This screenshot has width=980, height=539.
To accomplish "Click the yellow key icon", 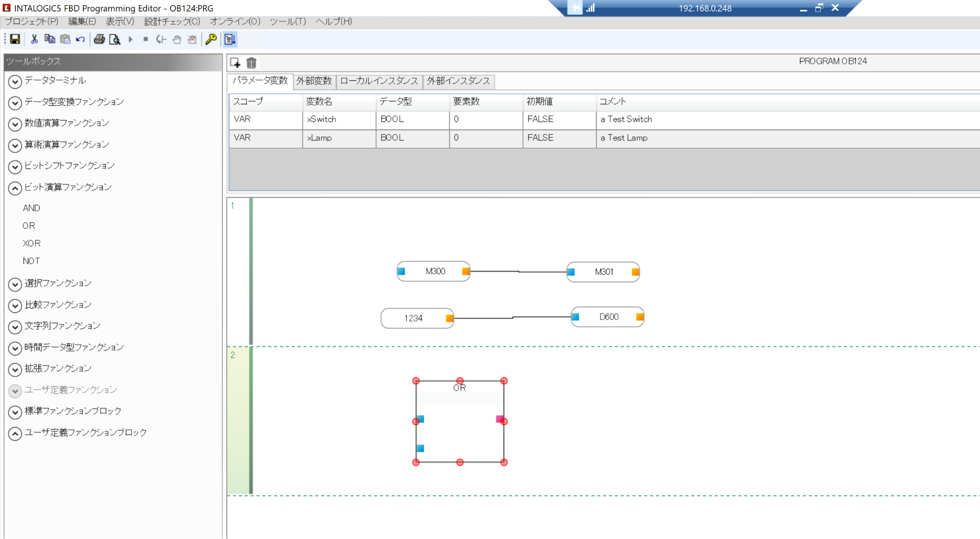I will pos(211,39).
